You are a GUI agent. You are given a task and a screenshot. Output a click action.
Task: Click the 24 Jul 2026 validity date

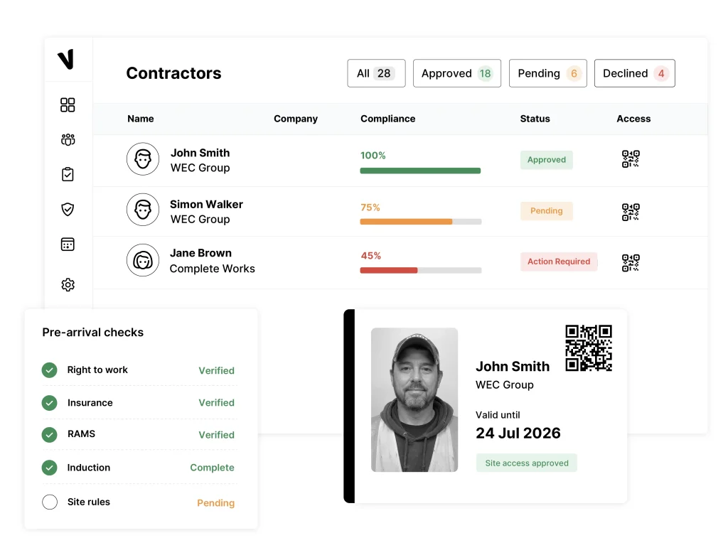(518, 433)
